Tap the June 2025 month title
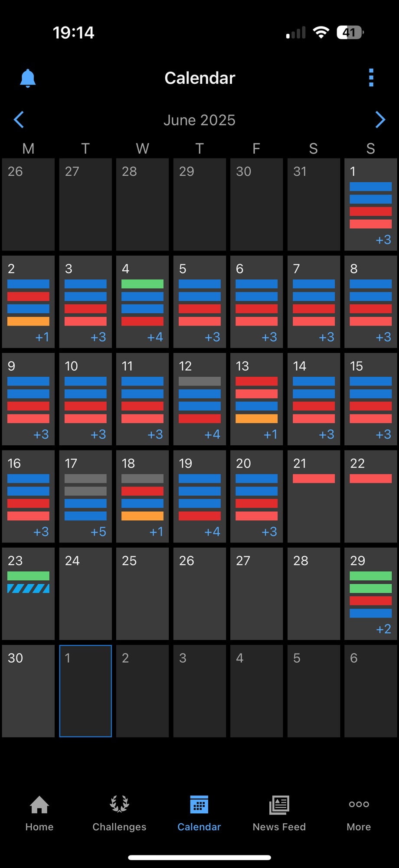Screen dimensions: 399x868 (199, 120)
